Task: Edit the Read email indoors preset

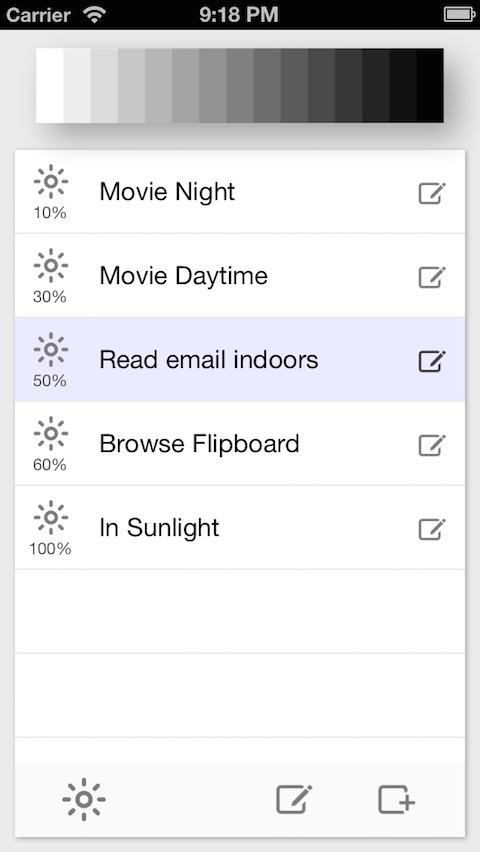Action: [432, 361]
